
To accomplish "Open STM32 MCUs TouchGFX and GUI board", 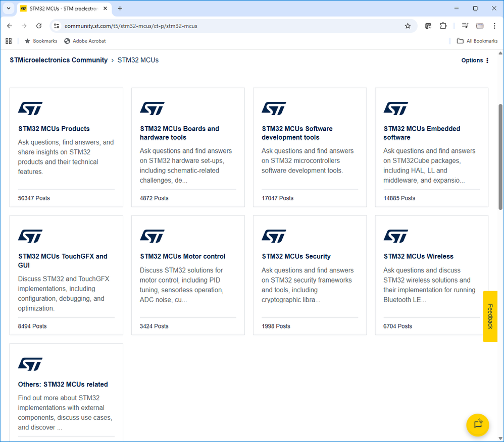I will pos(63,260).
